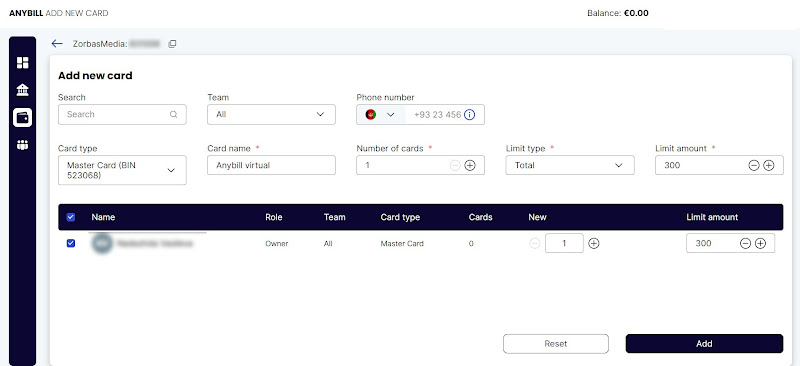This screenshot has width=800, height=366.
Task: Show phone number info tooltip icon
Action: pyautogui.click(x=469, y=115)
